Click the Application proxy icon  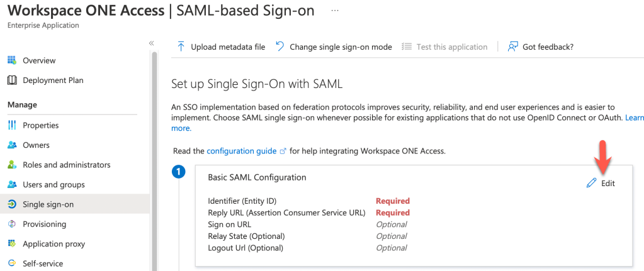11,244
